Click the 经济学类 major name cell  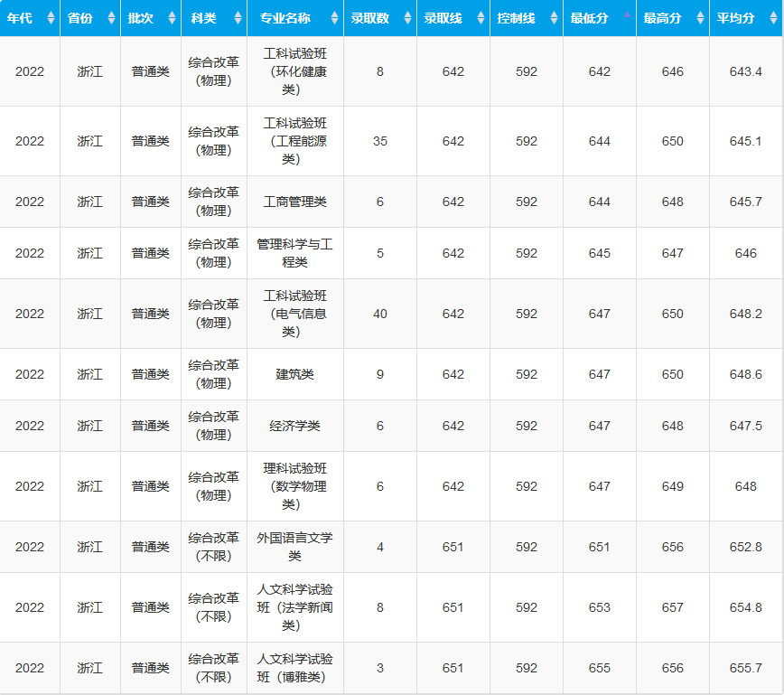294,426
